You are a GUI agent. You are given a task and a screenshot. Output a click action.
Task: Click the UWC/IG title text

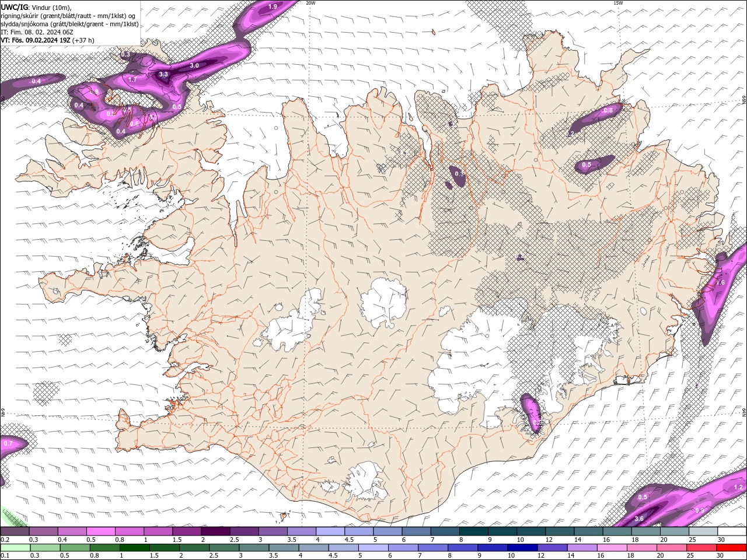click(x=14, y=6)
